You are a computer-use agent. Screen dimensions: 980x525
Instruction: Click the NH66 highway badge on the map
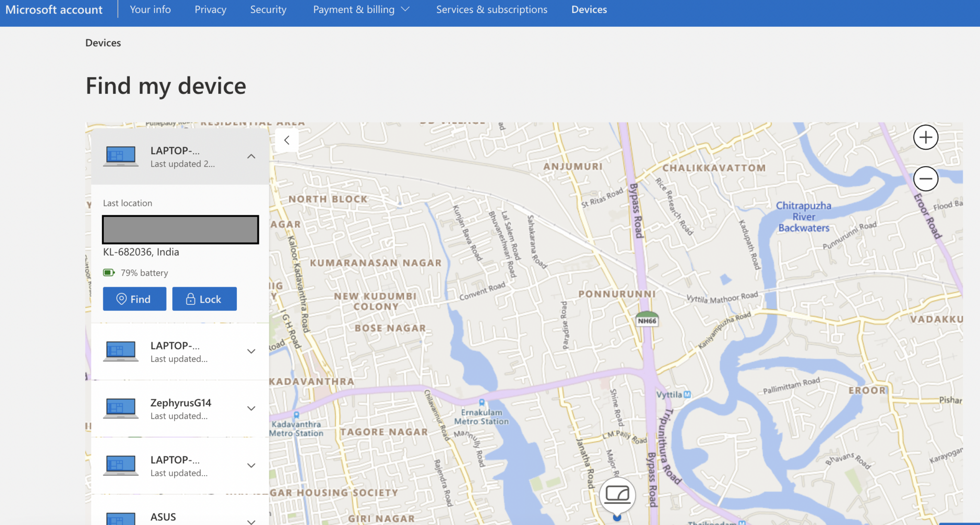coord(647,319)
